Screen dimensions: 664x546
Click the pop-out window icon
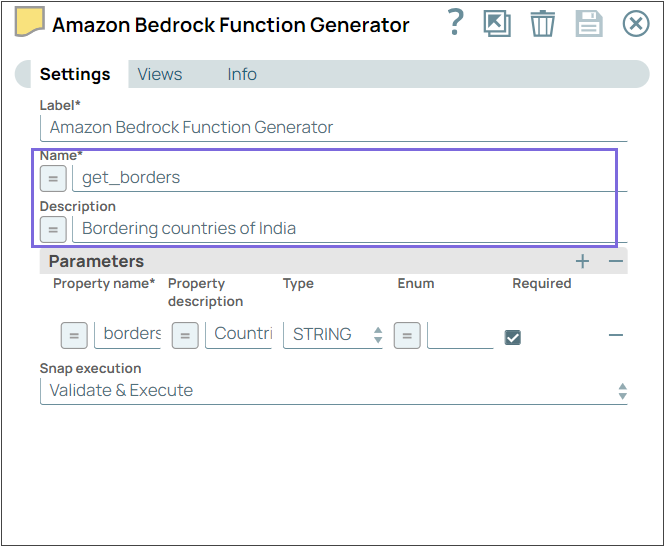coord(497,24)
